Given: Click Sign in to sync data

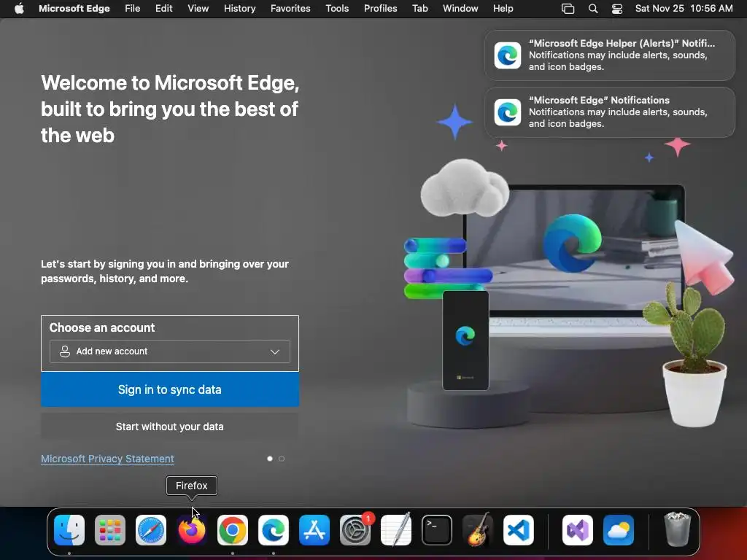Looking at the screenshot, I should tap(170, 389).
